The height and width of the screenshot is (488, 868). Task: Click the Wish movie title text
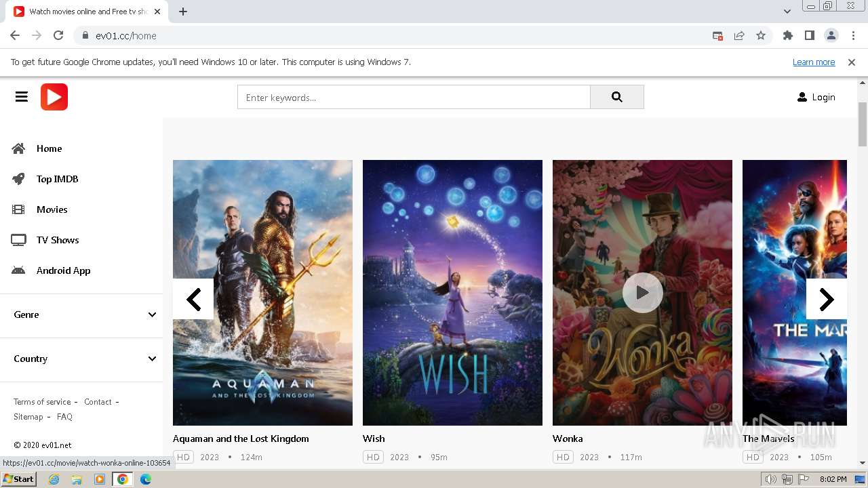374,439
